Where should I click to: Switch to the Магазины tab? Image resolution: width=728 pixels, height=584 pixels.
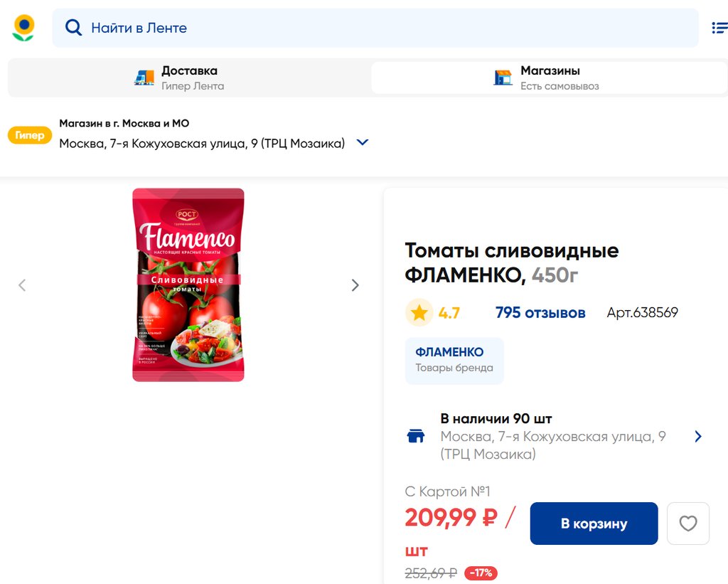pos(549,78)
